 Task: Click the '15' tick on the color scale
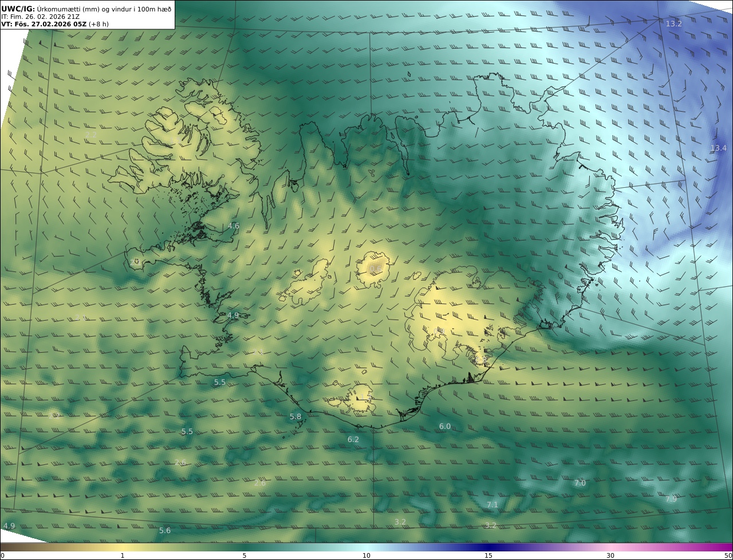(488, 555)
